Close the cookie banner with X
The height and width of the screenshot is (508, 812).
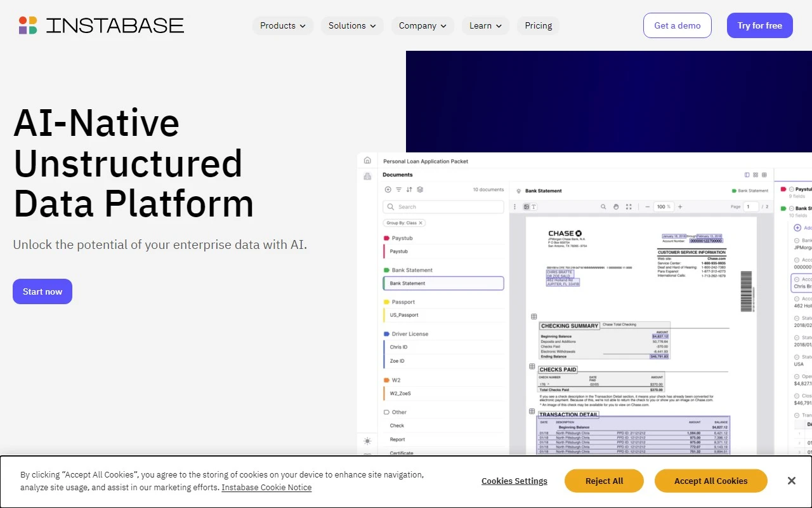[x=791, y=481]
